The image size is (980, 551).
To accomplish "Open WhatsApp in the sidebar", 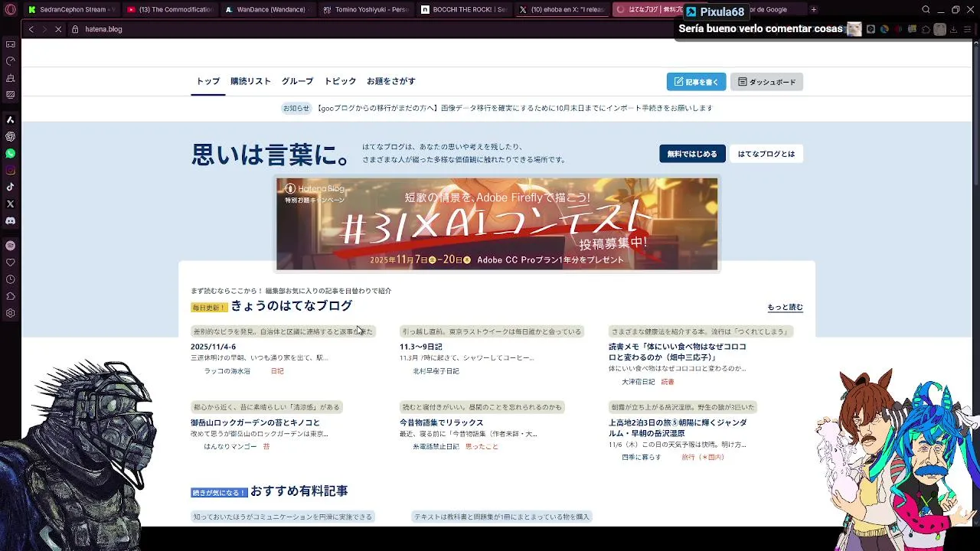I will tap(10, 154).
